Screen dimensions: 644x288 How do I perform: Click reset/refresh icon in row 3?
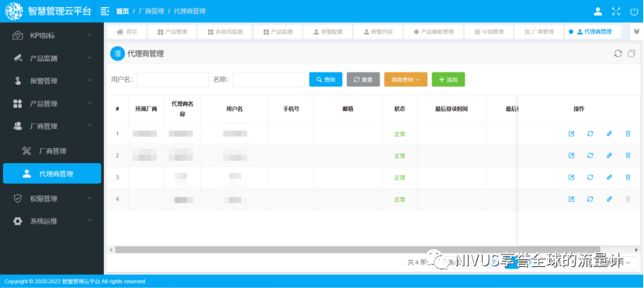click(590, 177)
